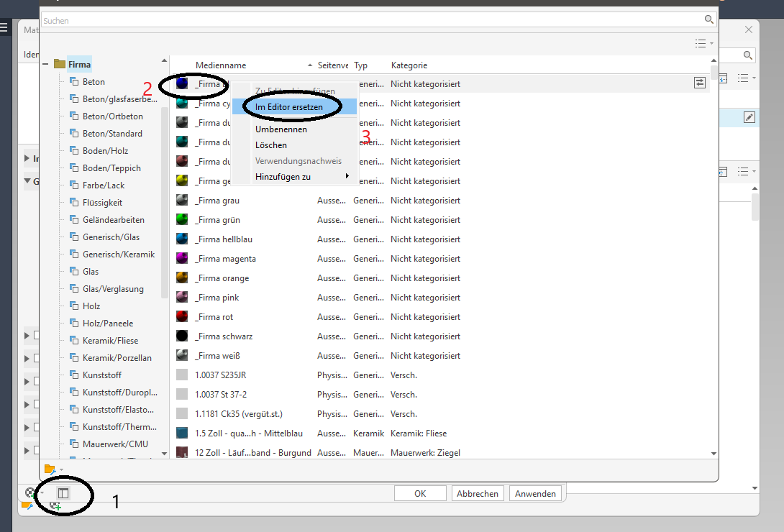Click the OK button

pos(420,493)
